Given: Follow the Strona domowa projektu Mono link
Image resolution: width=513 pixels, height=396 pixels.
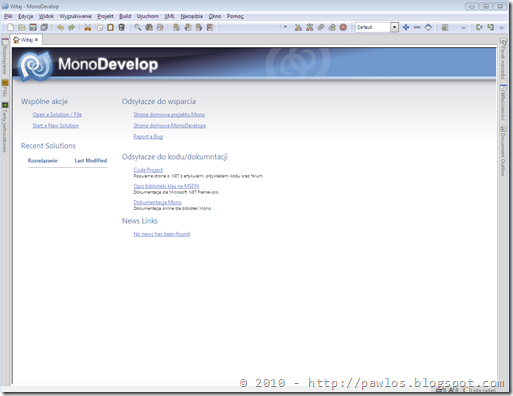Looking at the screenshot, I should (x=169, y=114).
